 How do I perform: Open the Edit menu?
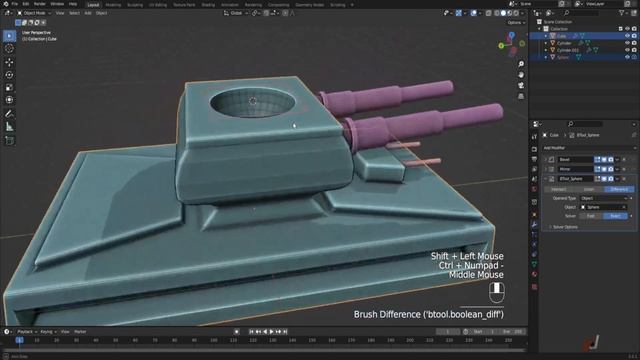point(26,4)
